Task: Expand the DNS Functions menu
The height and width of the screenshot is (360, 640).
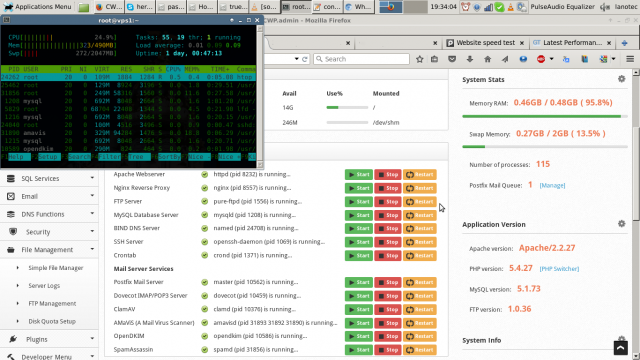Action: 49,214
